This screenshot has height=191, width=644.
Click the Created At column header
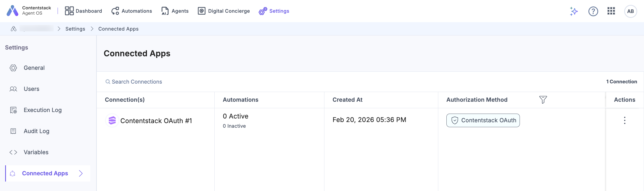(x=347, y=100)
